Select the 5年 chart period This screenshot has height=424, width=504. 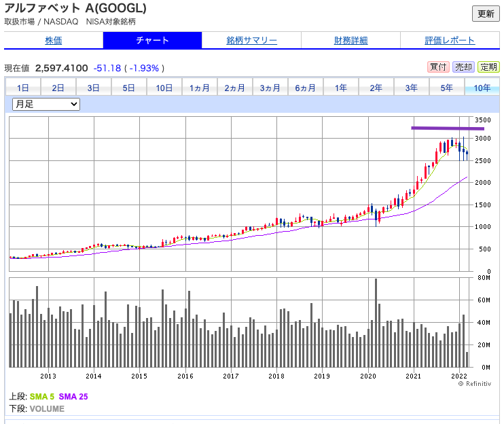[x=447, y=88]
